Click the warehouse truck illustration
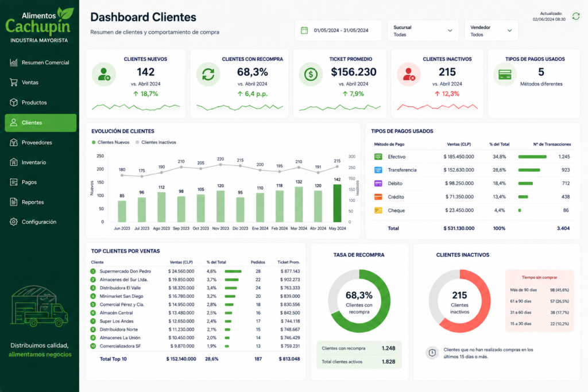The width and height of the screenshot is (588, 392). (40, 306)
